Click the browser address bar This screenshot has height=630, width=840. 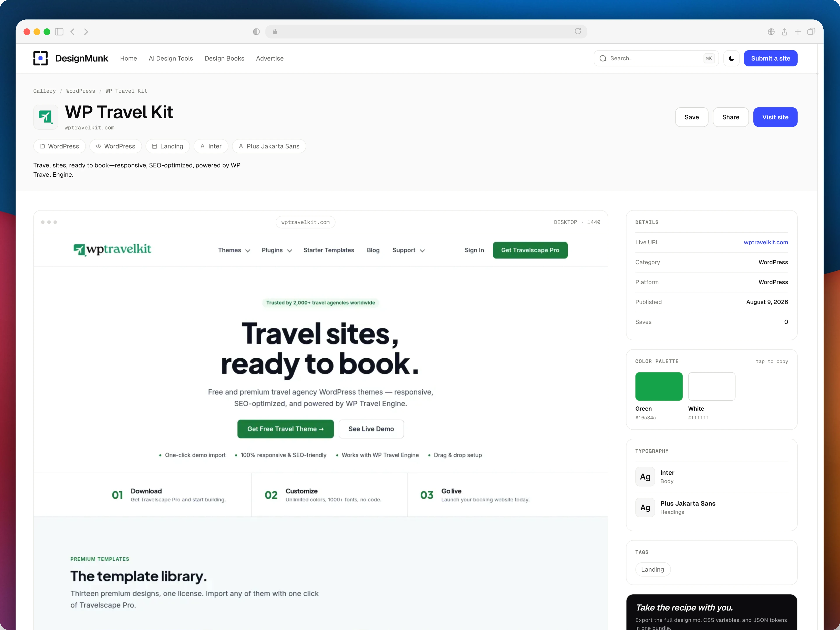pyautogui.click(x=426, y=31)
